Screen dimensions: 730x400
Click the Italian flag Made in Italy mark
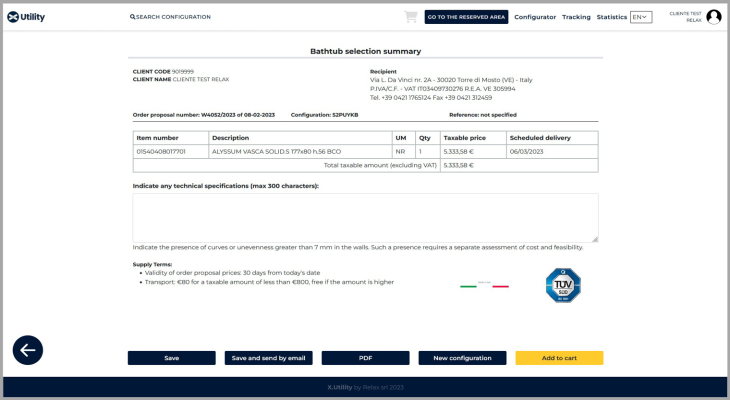(484, 285)
